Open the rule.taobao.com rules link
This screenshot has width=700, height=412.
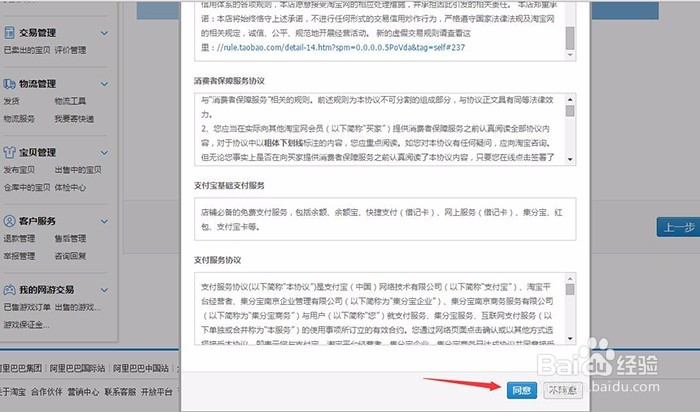[x=341, y=47]
